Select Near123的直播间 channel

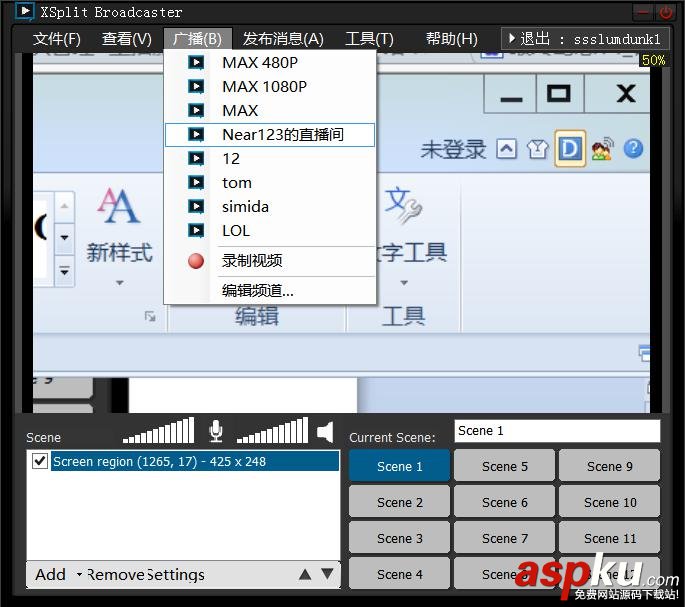270,135
